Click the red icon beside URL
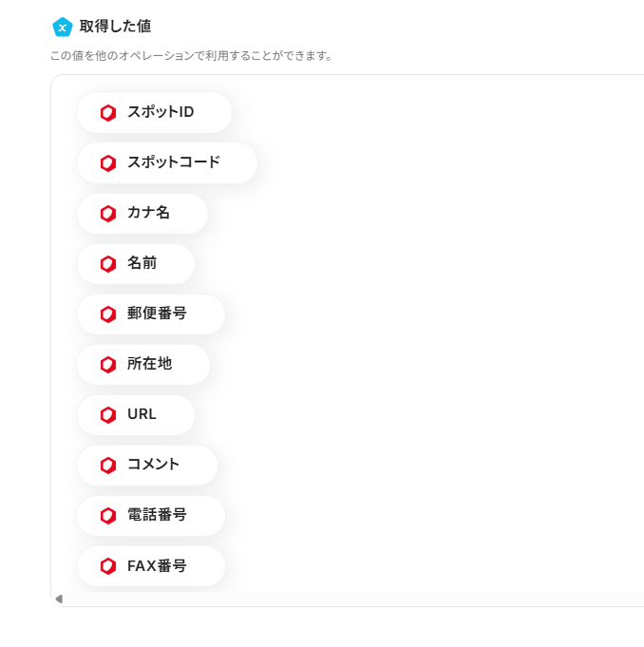 click(x=108, y=415)
